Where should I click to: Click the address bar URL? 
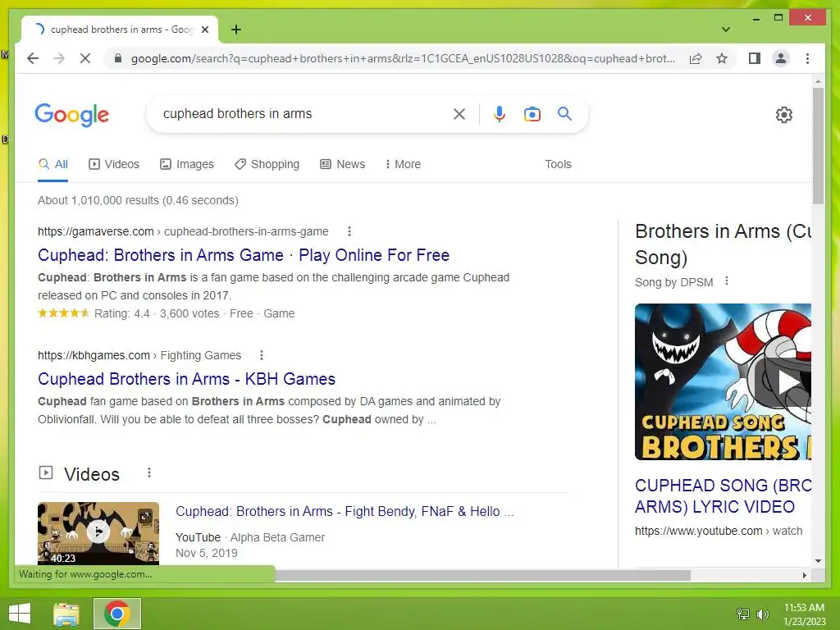coord(403,58)
